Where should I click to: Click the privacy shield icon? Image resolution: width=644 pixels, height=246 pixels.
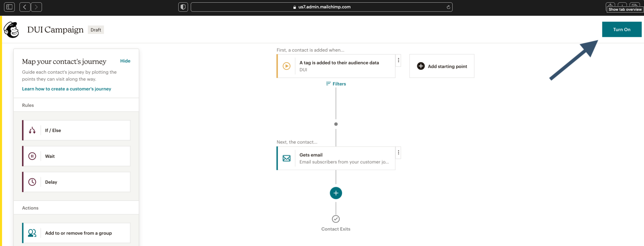click(183, 7)
